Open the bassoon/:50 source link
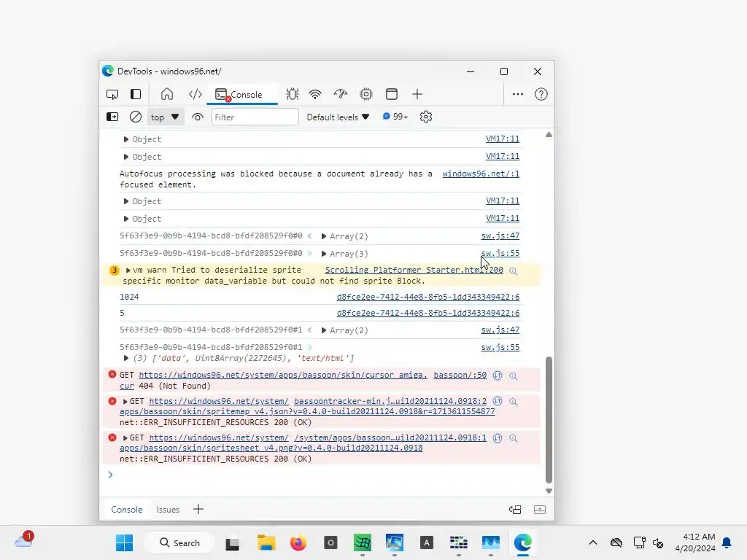The height and width of the screenshot is (560, 747). pyautogui.click(x=460, y=376)
